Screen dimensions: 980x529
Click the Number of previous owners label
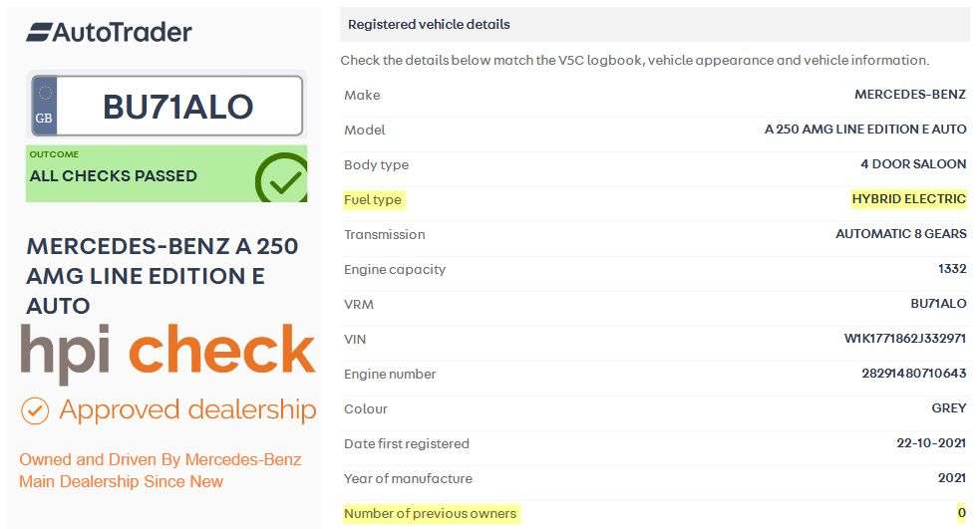tap(431, 513)
